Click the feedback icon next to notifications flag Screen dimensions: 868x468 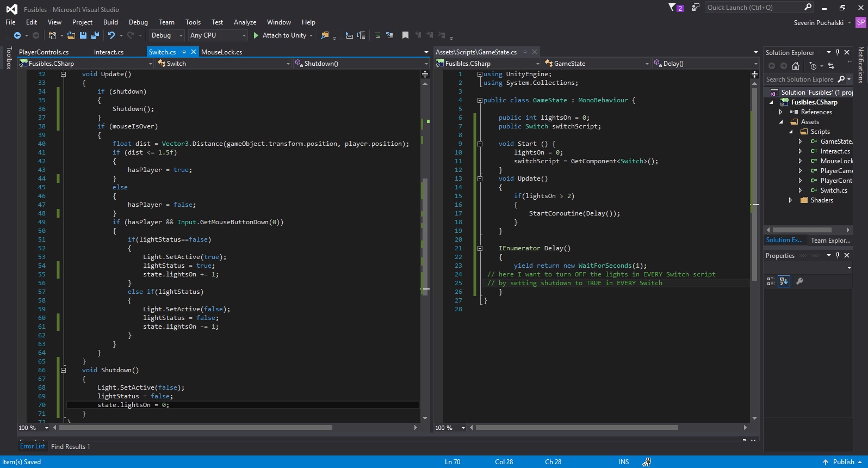tap(695, 7)
